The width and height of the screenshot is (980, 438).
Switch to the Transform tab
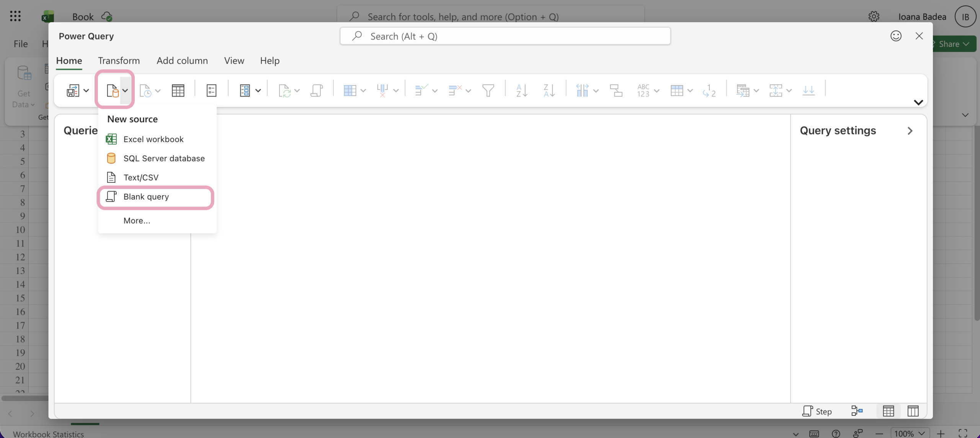tap(119, 61)
